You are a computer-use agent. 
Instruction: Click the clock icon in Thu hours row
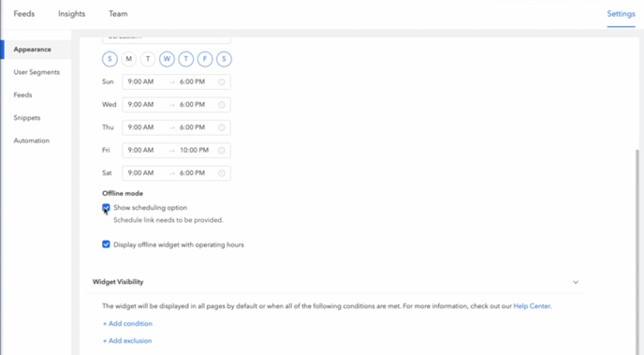pyautogui.click(x=222, y=127)
